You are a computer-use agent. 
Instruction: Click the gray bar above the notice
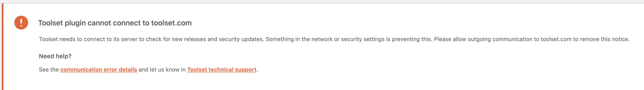(x=322, y=2)
